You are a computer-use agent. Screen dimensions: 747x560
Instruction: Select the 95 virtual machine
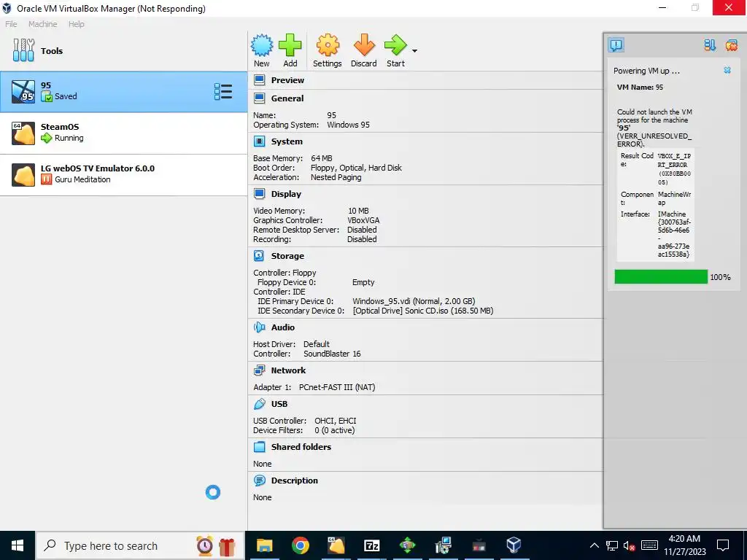click(x=123, y=92)
